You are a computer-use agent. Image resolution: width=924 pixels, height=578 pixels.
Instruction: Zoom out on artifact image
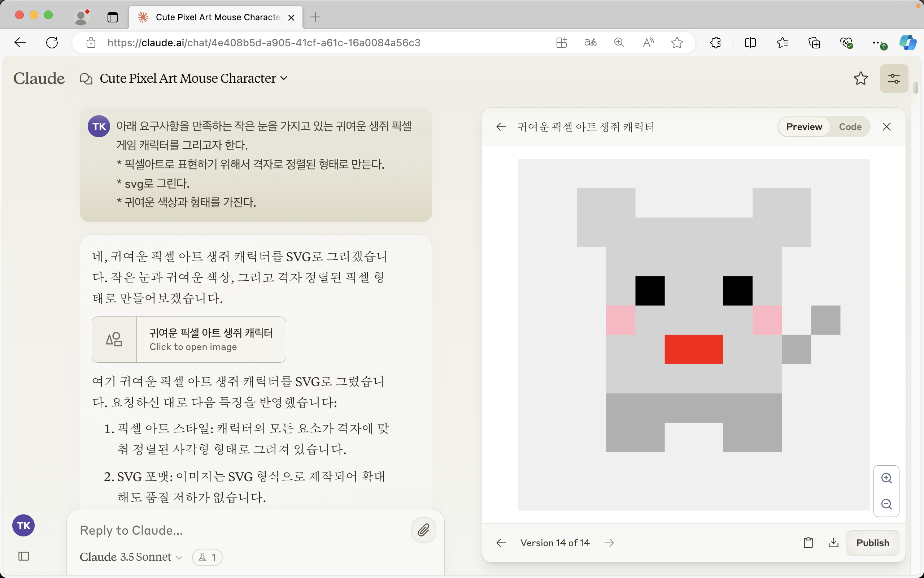(x=886, y=504)
